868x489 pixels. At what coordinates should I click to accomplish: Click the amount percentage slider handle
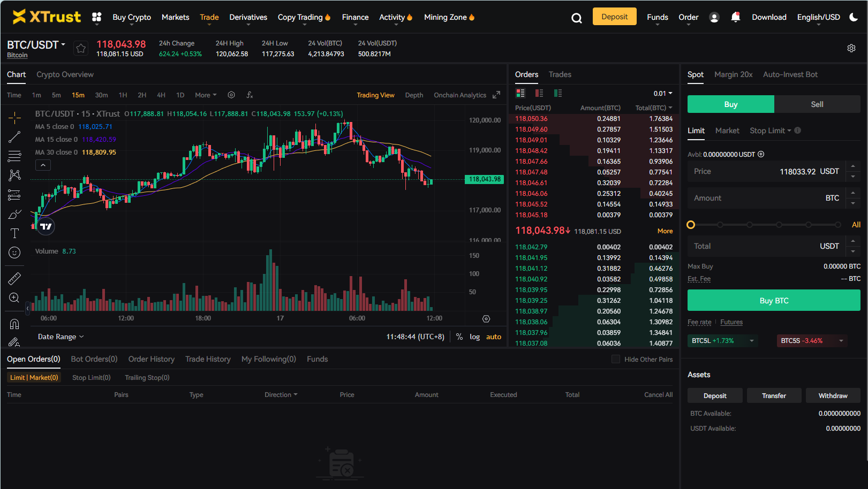point(691,225)
